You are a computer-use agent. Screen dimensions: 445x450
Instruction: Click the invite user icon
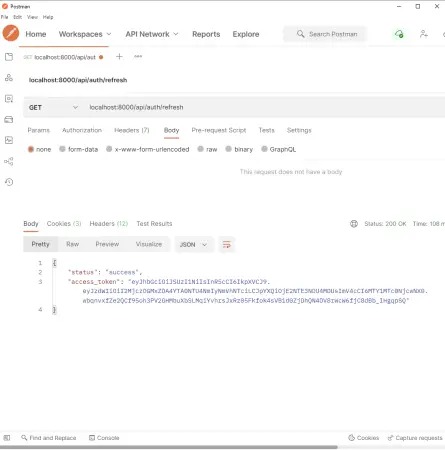tap(424, 34)
